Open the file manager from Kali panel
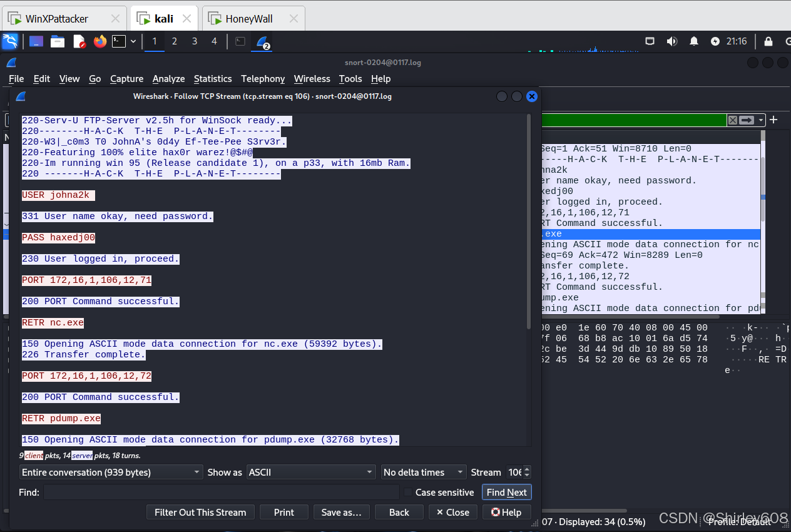Image resolution: width=791 pixels, height=532 pixels. [58, 41]
